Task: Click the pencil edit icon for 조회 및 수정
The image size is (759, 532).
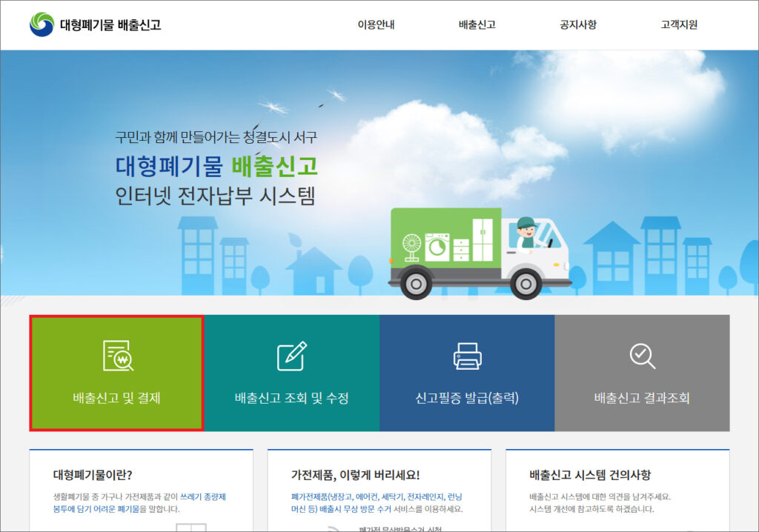Action: (291, 356)
